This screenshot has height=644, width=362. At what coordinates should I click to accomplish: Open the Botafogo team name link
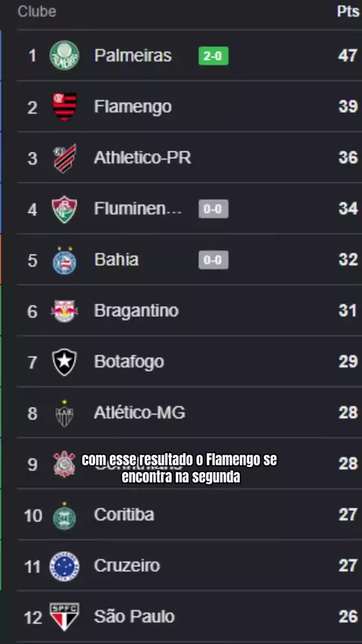point(129,362)
